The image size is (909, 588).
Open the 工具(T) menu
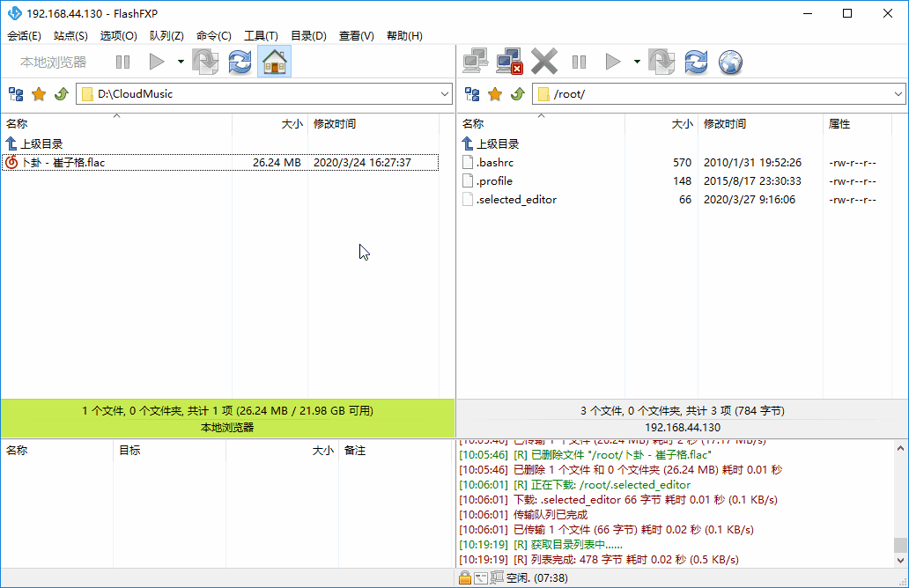tap(261, 36)
